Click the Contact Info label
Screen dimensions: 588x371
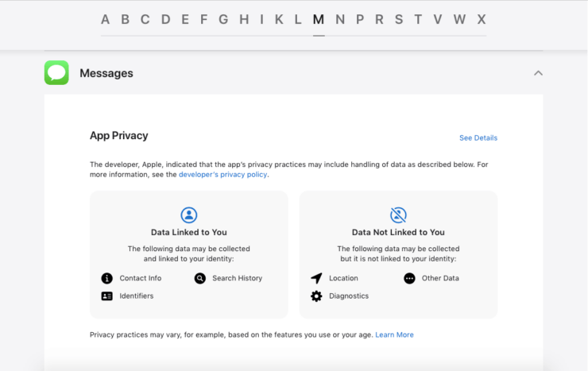coord(141,278)
